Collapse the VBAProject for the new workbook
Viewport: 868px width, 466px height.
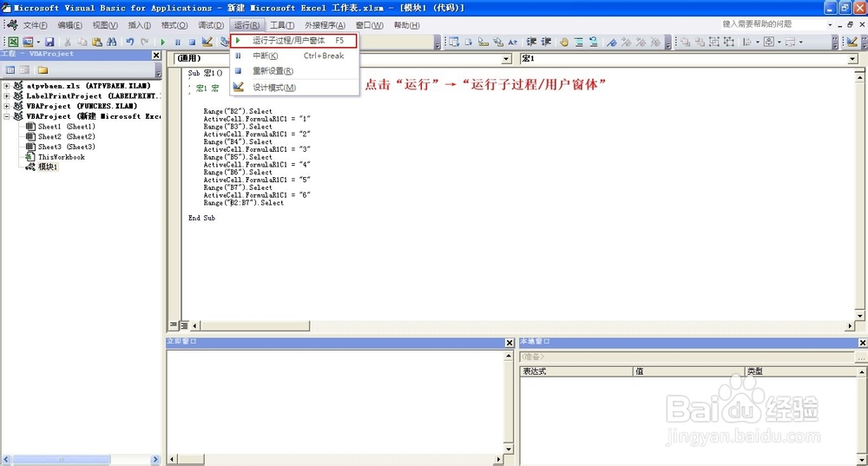click(x=7, y=116)
